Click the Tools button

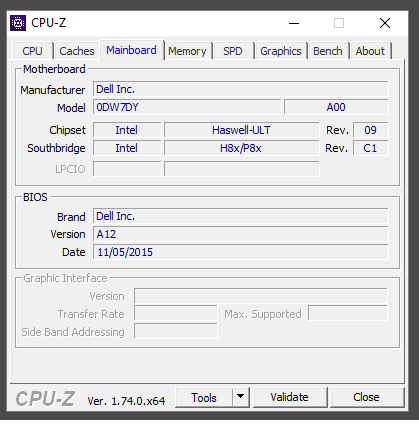204,397
